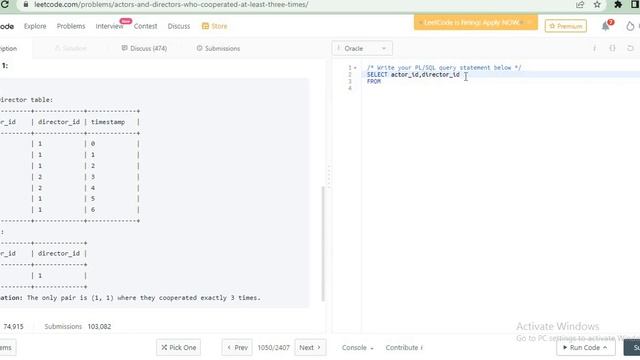
Task: Click the FROM keyword on line 3
Action: [x=374, y=82]
